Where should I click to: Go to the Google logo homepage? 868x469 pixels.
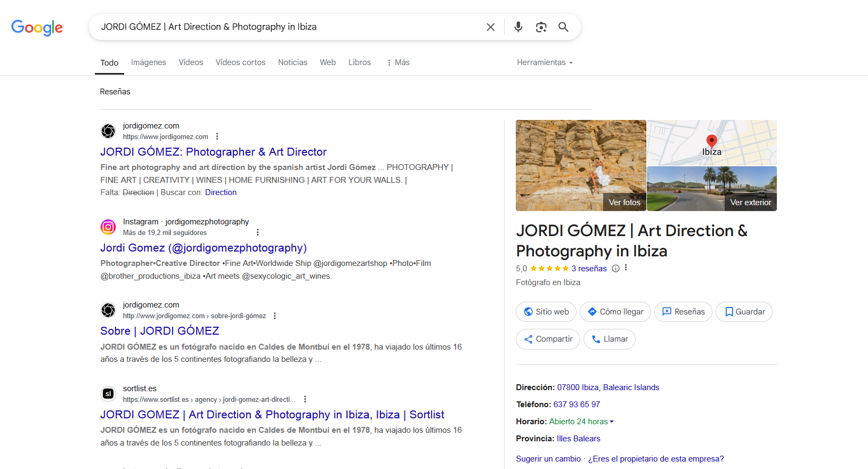(x=37, y=27)
